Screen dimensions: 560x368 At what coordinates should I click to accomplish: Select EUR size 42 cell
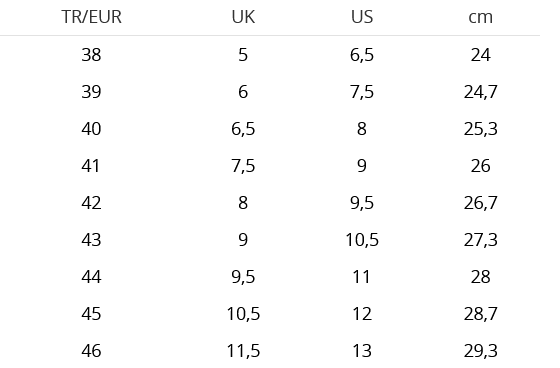[x=91, y=203]
